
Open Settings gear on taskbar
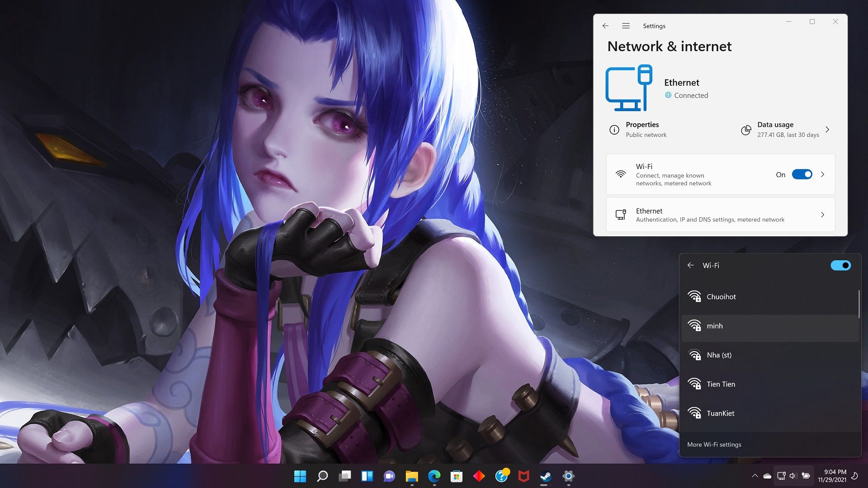pyautogui.click(x=568, y=476)
